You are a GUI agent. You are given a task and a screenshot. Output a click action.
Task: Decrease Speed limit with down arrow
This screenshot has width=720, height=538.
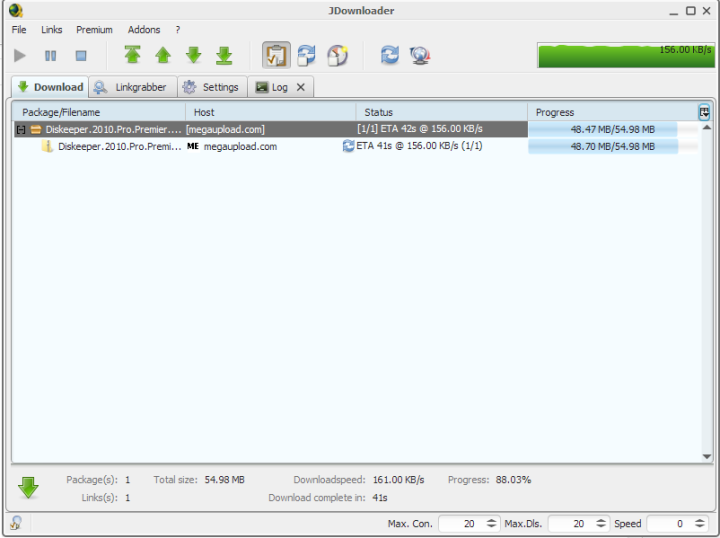click(700, 527)
